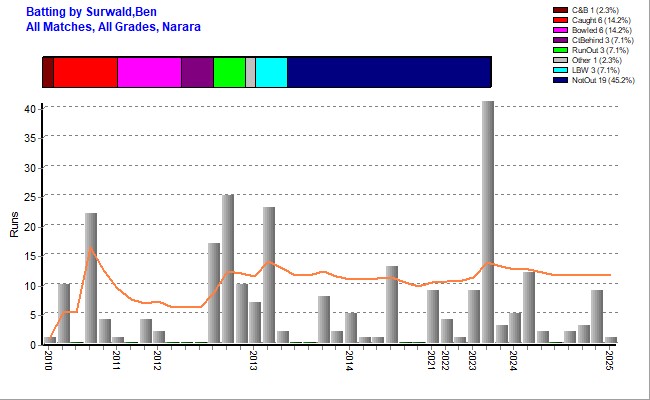Select the red Caught legend swatch
The height and width of the screenshot is (400, 650).
[561, 20]
